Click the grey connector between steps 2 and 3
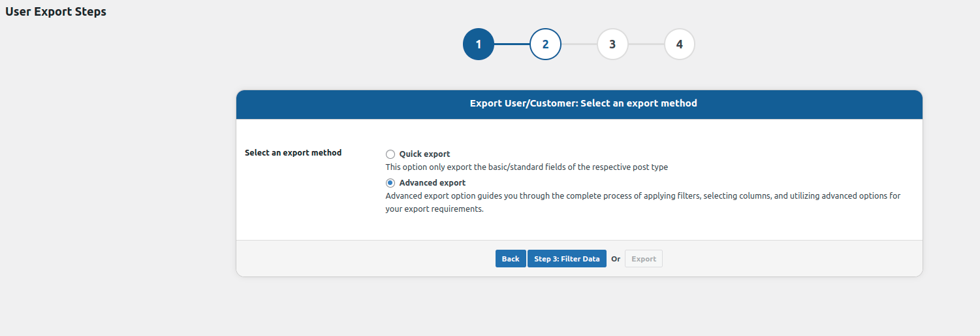980x336 pixels. [579, 44]
